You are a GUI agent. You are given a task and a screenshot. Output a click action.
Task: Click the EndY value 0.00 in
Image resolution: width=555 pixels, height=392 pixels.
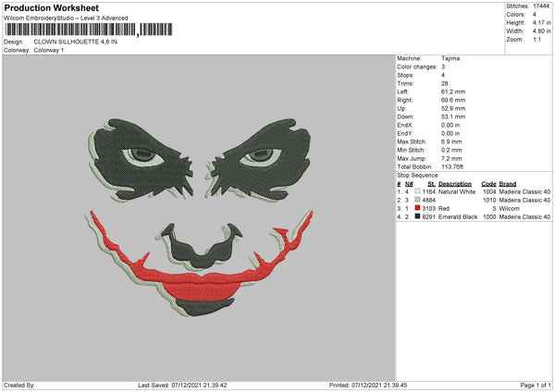[450, 133]
